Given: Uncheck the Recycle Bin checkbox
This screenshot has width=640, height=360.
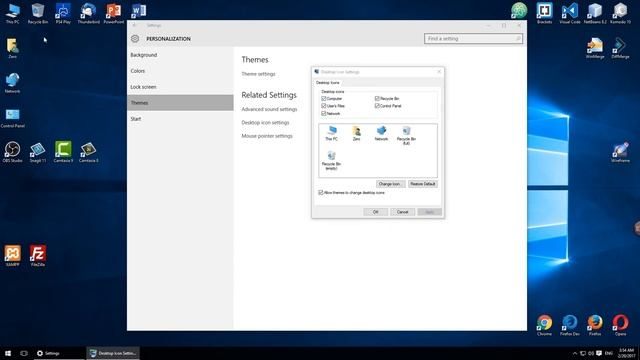Looking at the screenshot, I should (377, 98).
